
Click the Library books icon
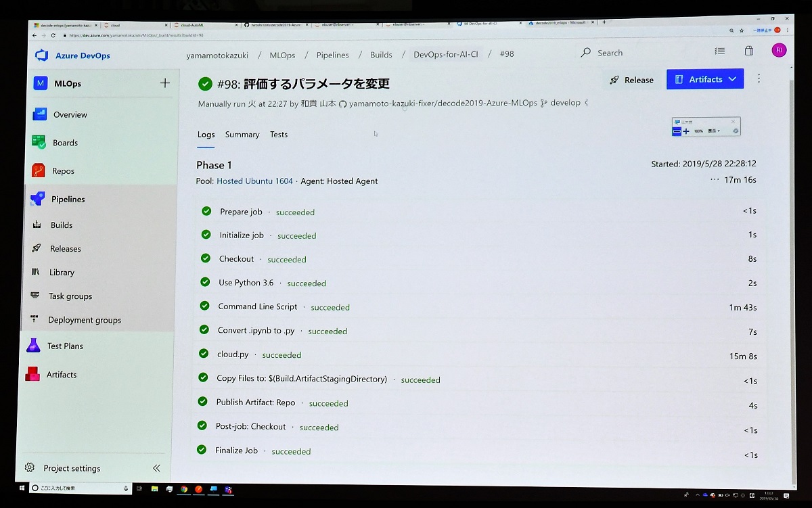(x=35, y=272)
